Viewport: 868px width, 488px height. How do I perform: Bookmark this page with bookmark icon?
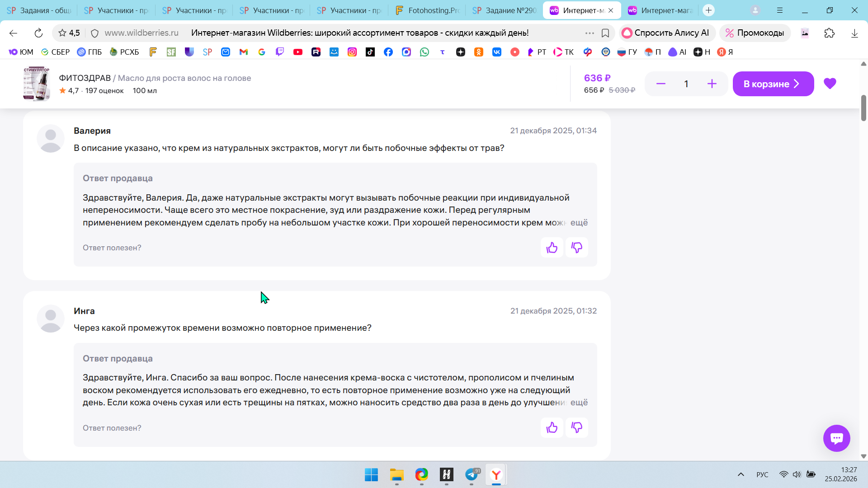pyautogui.click(x=605, y=33)
